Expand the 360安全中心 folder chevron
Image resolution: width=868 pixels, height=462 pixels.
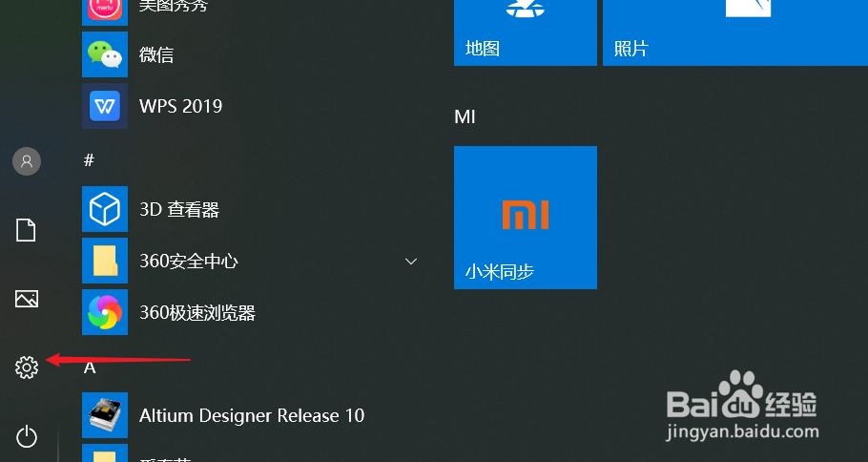click(411, 261)
